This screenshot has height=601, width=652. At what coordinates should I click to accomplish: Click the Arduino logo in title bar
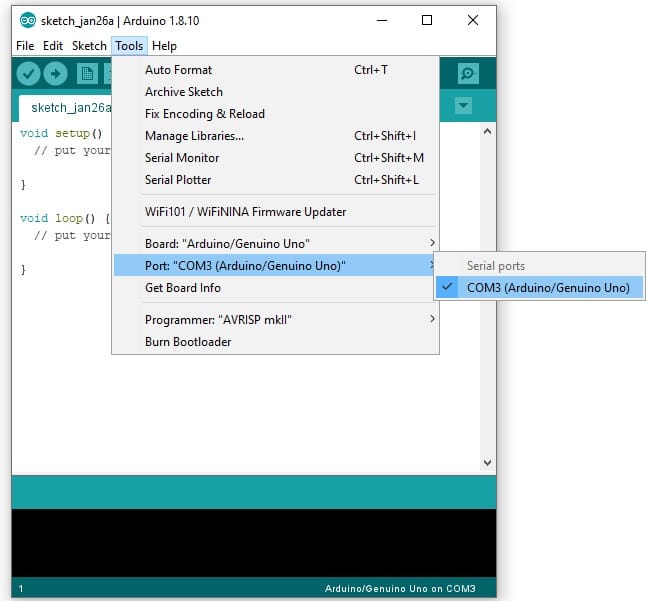pyautogui.click(x=28, y=20)
